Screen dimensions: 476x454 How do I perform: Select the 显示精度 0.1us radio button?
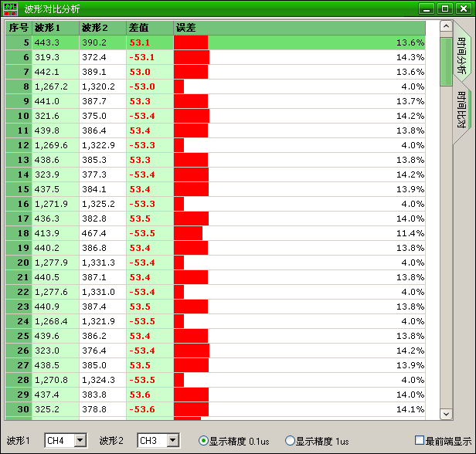point(204,441)
